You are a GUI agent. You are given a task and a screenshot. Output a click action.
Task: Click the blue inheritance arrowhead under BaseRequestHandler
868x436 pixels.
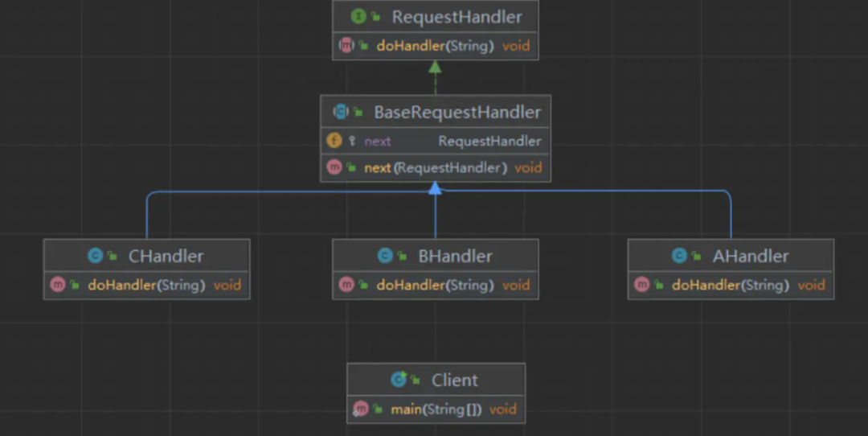tap(435, 188)
